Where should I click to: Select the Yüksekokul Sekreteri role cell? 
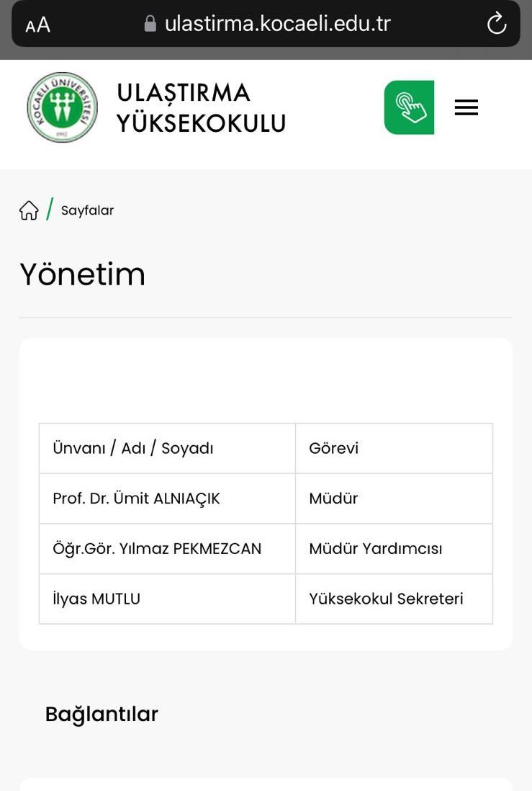click(386, 599)
